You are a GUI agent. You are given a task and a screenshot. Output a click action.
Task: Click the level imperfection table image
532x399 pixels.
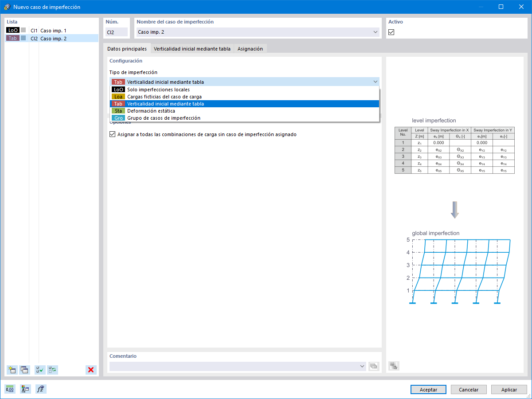coord(454,150)
